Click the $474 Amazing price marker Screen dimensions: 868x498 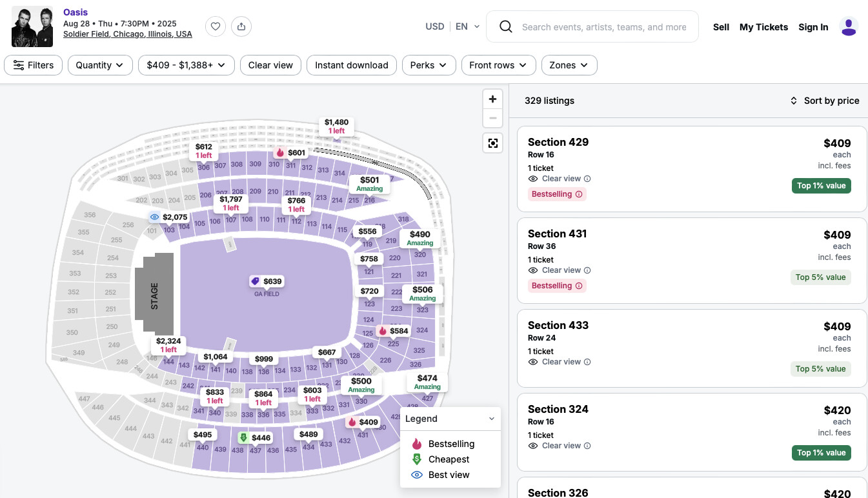pos(427,382)
